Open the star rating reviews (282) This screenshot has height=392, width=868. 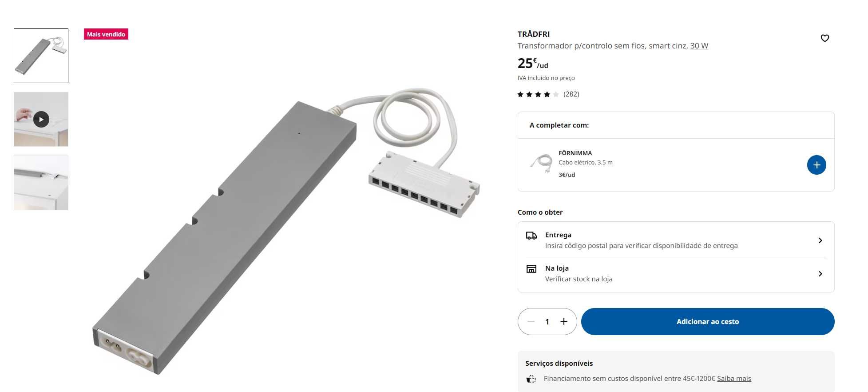(x=548, y=94)
